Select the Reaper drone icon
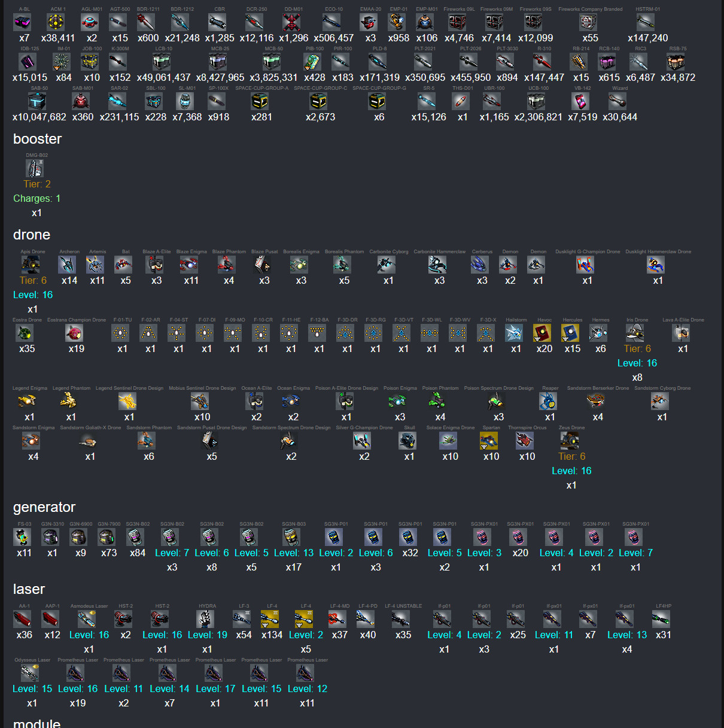 548,401
